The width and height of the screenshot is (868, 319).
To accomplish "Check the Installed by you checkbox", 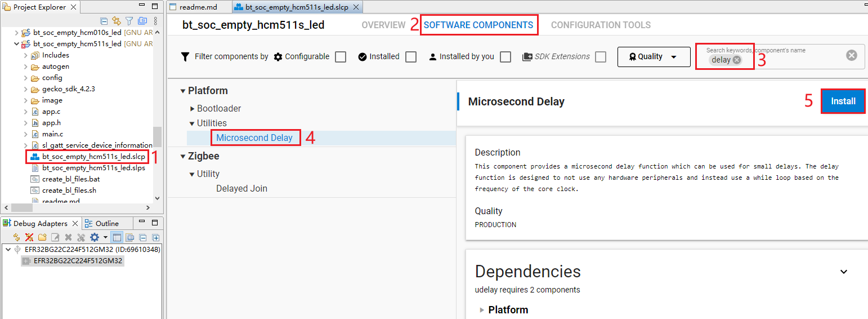I will (505, 57).
